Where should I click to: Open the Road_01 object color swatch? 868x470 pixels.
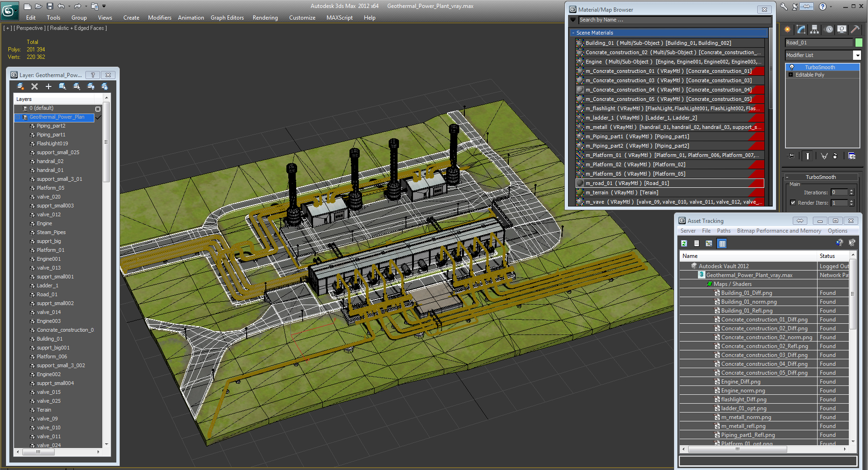pyautogui.click(x=858, y=43)
